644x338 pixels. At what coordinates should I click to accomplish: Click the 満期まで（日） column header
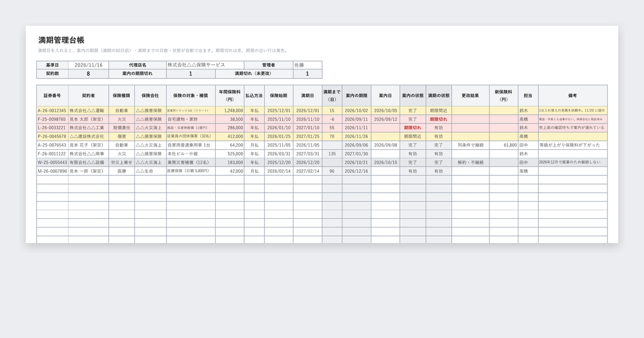[332, 95]
